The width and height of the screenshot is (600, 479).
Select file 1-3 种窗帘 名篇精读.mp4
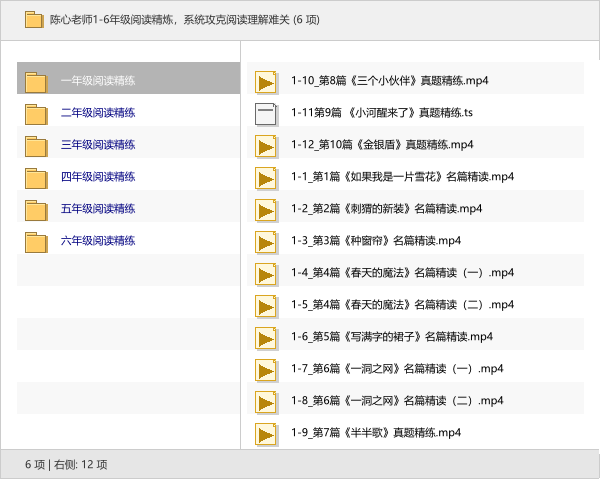376,241
